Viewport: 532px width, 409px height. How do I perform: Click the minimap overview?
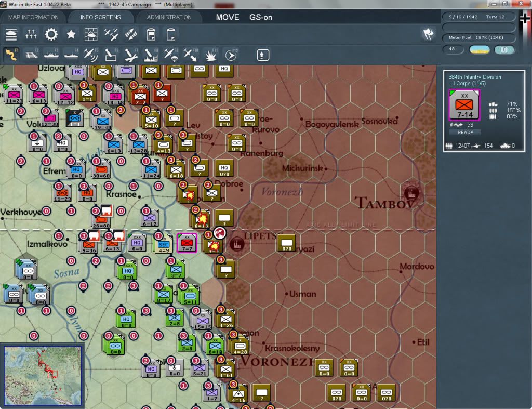[x=43, y=375]
